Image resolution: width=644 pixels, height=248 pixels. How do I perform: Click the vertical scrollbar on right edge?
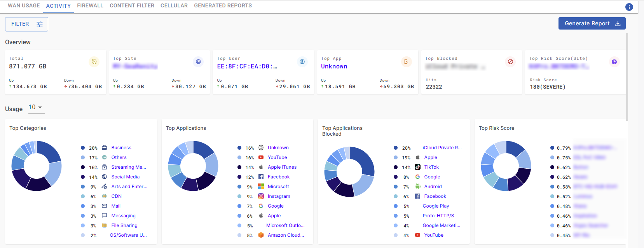[x=627, y=78]
